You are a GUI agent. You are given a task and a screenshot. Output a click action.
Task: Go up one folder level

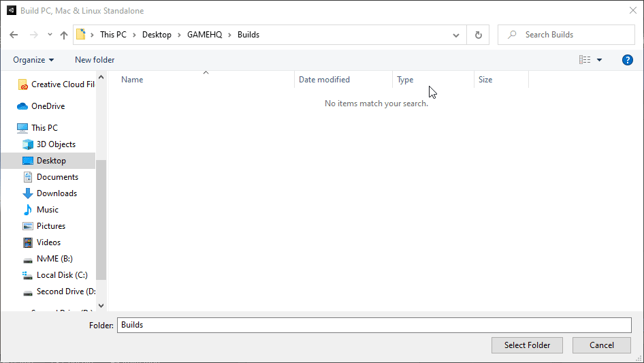point(64,35)
